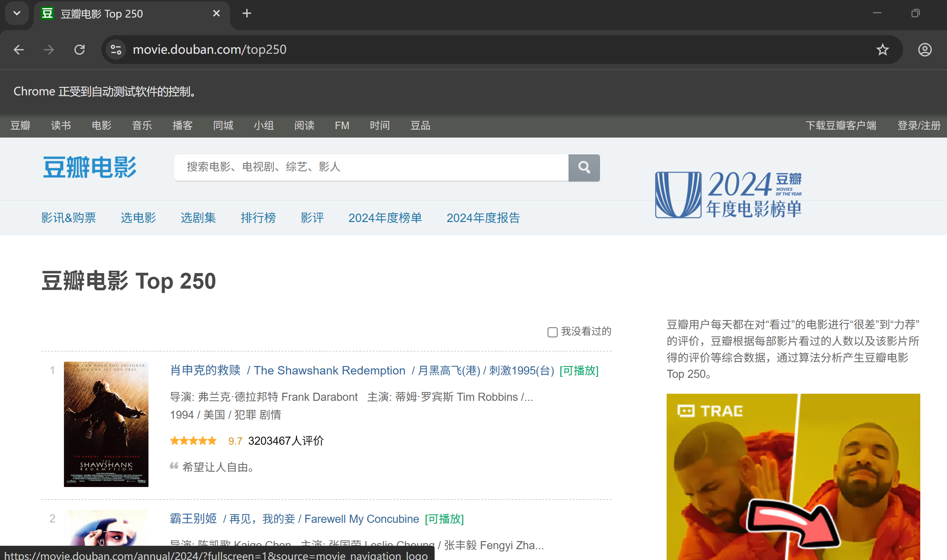Viewport: 947px width, 560px height.
Task: Open the Shawshank Redemption poster thumbnail
Action: point(106,424)
